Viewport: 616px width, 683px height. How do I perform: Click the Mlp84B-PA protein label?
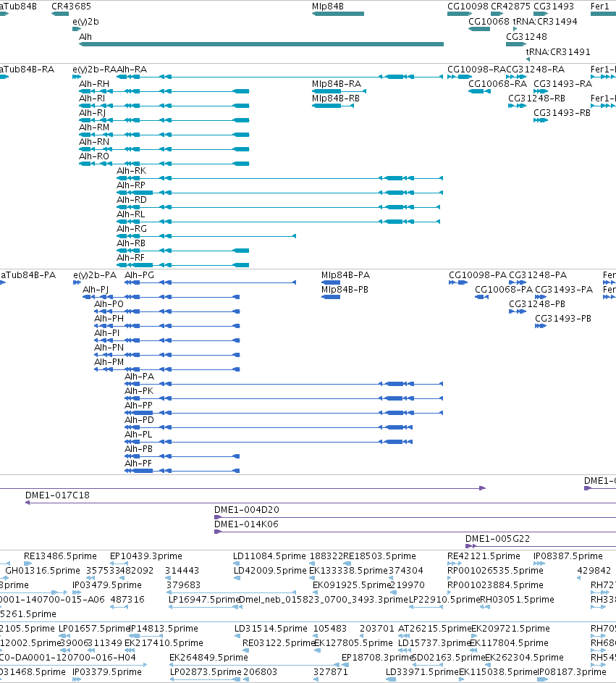tap(346, 275)
